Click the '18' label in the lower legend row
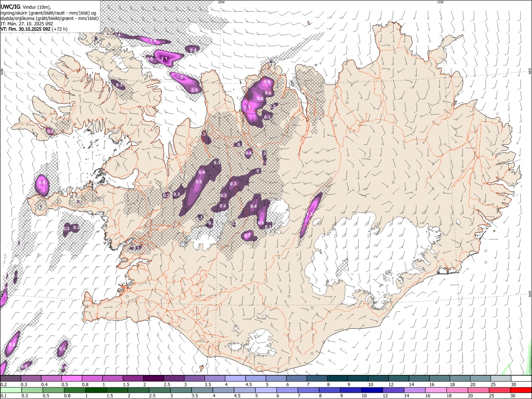532x399 pixels. (x=449, y=396)
